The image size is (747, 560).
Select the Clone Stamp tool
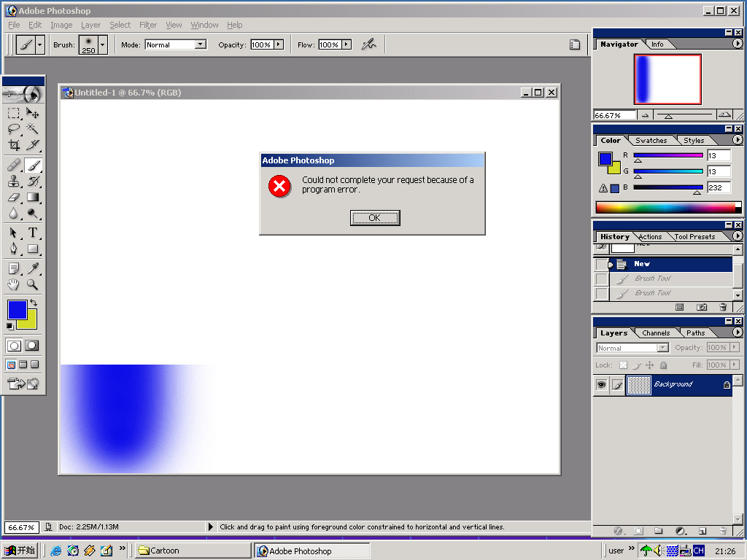[13, 182]
